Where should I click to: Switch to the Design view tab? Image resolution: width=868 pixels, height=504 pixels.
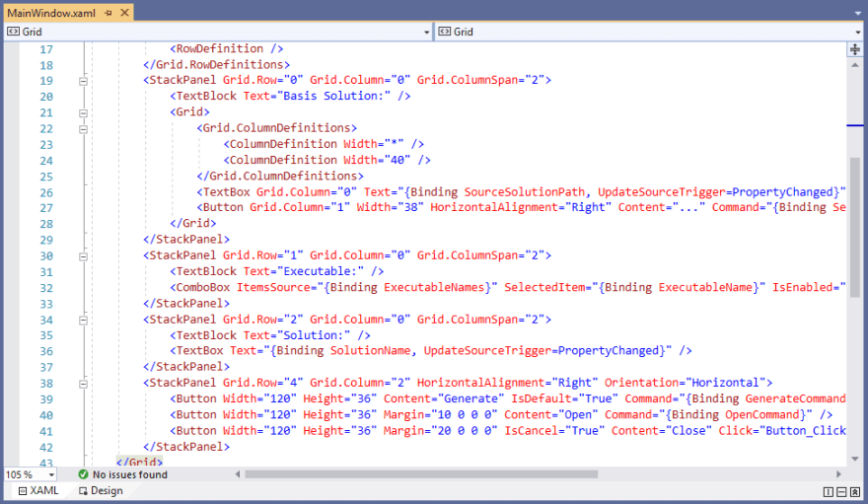pos(101,491)
